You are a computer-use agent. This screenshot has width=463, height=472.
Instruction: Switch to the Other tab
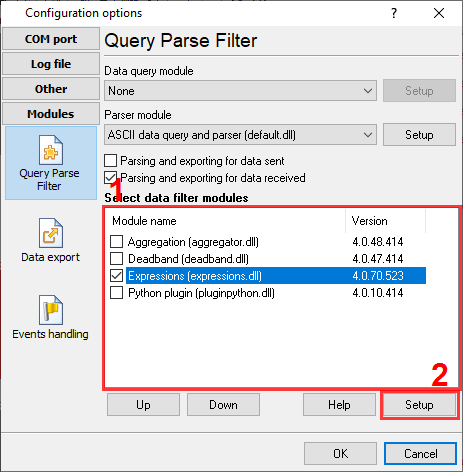pyautogui.click(x=51, y=89)
